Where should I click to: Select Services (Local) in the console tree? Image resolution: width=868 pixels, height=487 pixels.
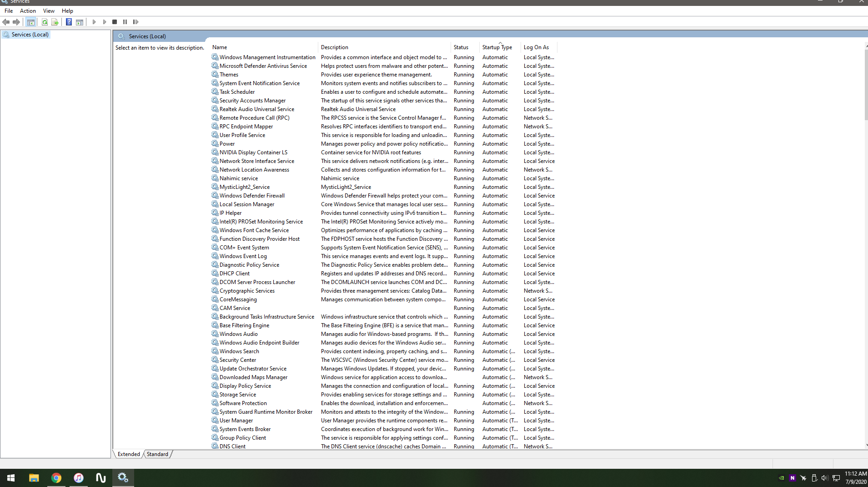point(30,35)
